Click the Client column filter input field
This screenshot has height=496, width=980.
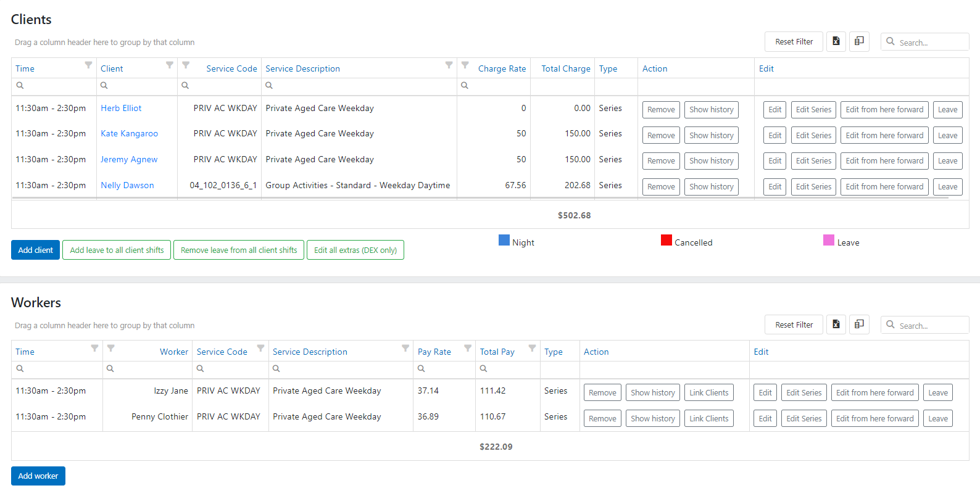tap(137, 86)
